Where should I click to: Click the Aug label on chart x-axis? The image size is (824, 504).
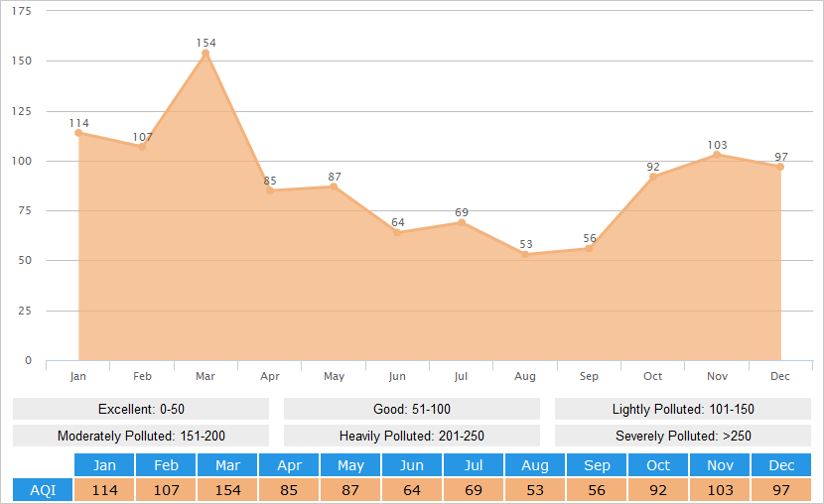click(525, 376)
